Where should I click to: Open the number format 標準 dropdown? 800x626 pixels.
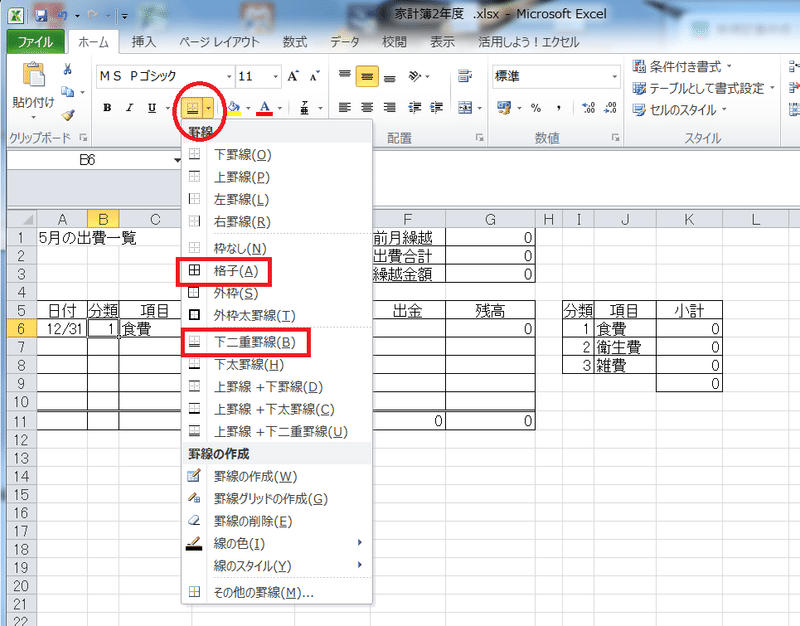615,77
